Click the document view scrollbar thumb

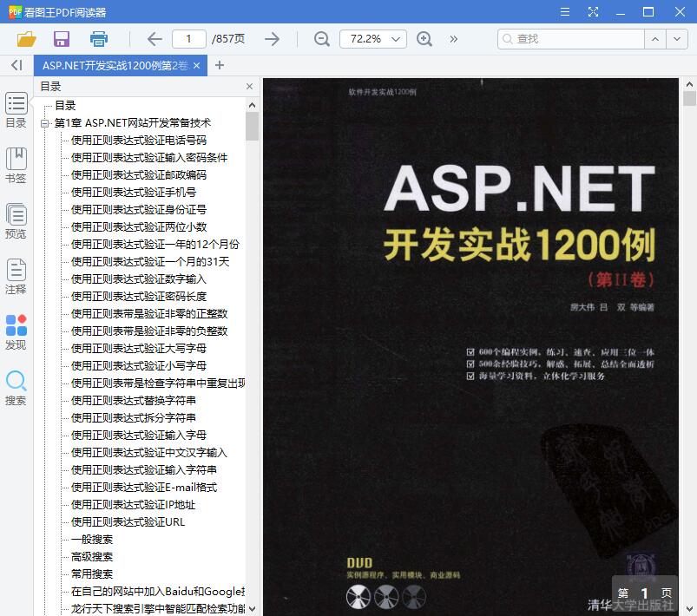coord(689,98)
